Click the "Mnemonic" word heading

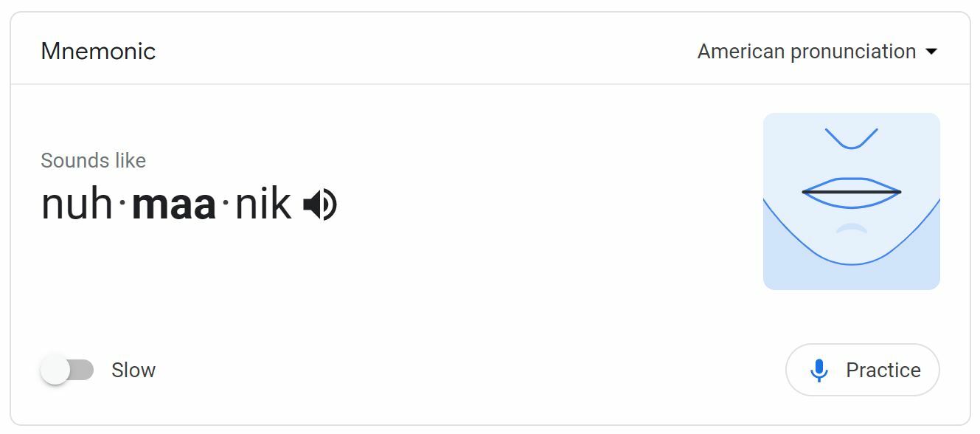coord(98,52)
